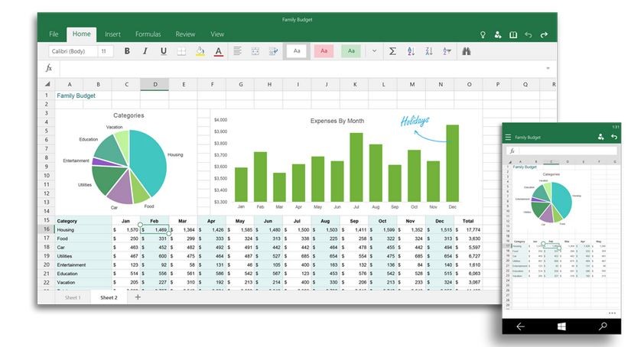Image resolution: width=644 pixels, height=347 pixels.
Task: Open the Formulas ribbon tab
Action: [x=148, y=34]
